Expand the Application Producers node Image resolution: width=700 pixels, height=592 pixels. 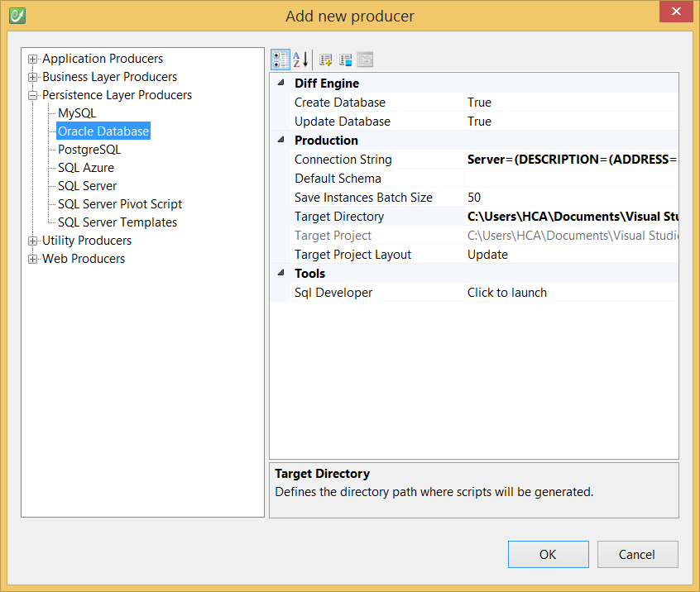(33, 59)
